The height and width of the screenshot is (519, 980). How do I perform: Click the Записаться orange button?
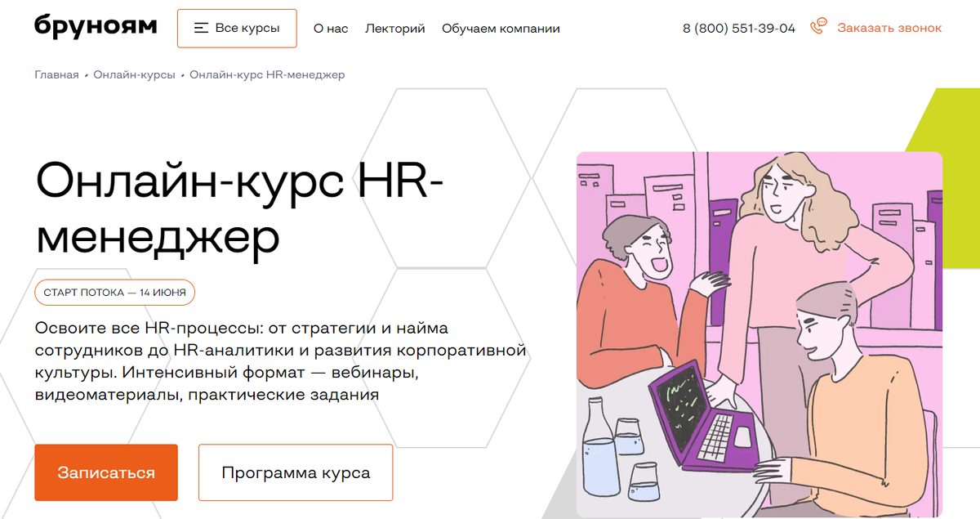click(106, 472)
